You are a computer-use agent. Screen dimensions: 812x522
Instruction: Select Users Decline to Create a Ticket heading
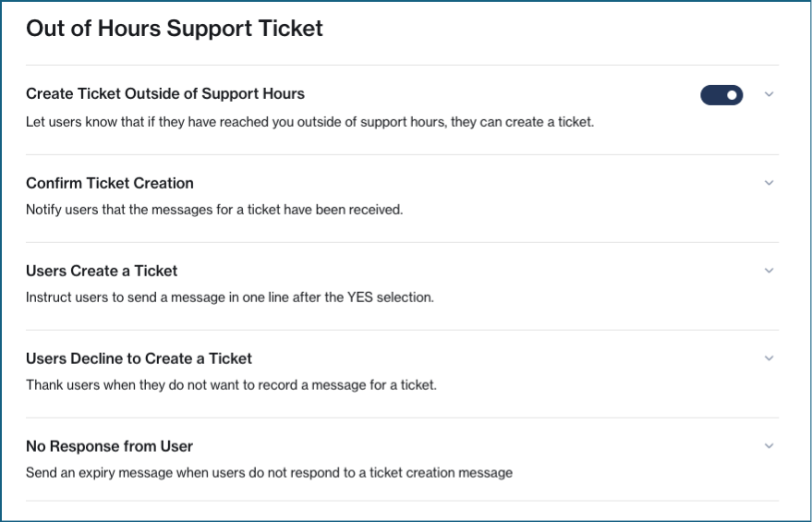(x=139, y=358)
